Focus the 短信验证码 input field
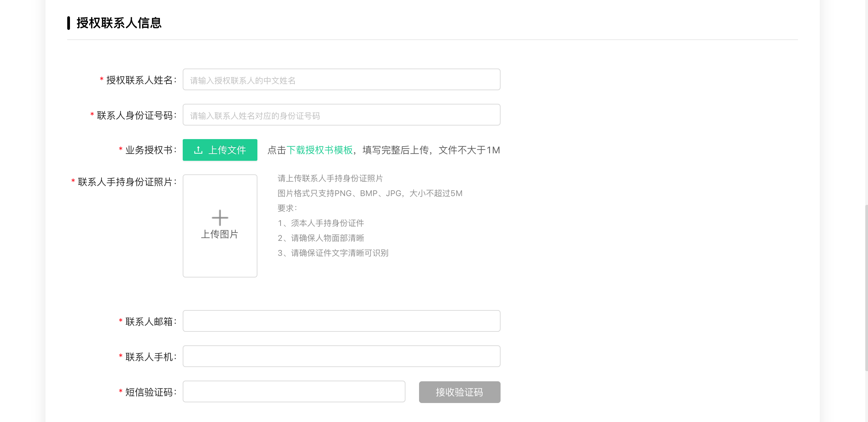 click(x=294, y=391)
